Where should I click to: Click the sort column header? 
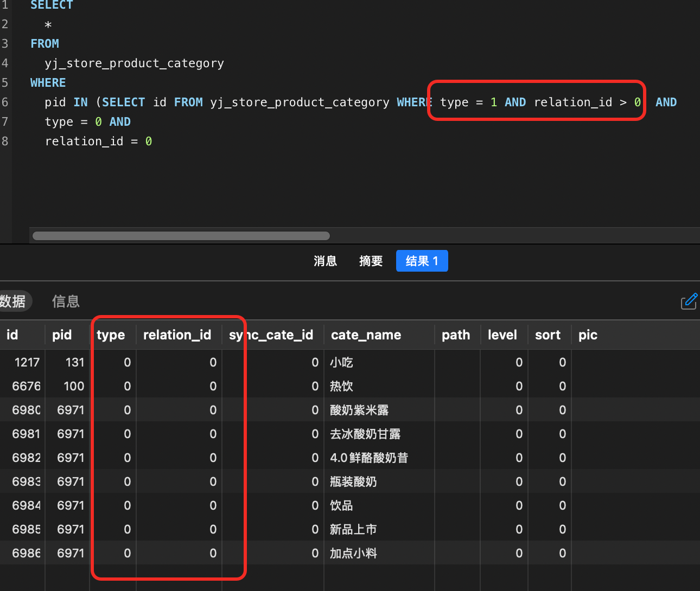tap(548, 335)
